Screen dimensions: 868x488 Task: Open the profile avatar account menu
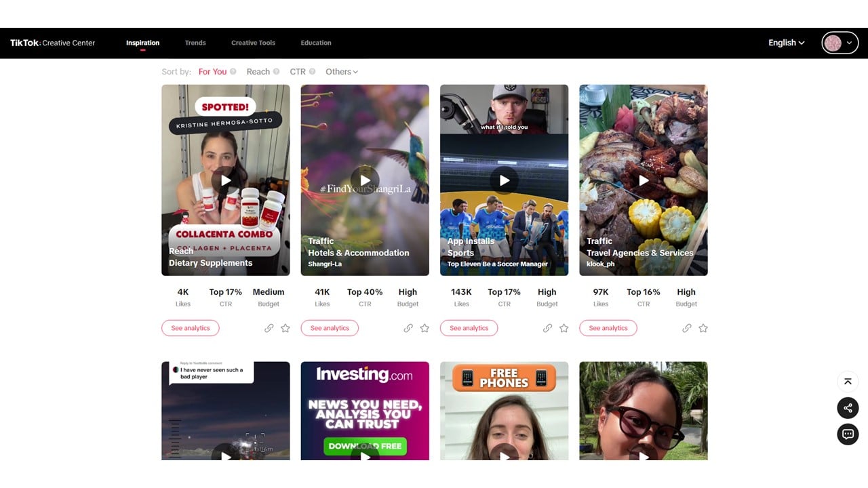pyautogui.click(x=840, y=43)
